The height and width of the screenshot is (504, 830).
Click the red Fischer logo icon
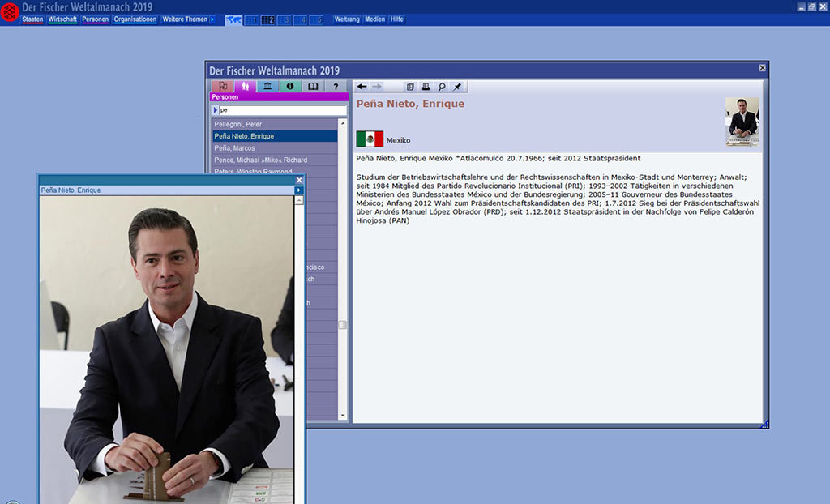point(10,12)
